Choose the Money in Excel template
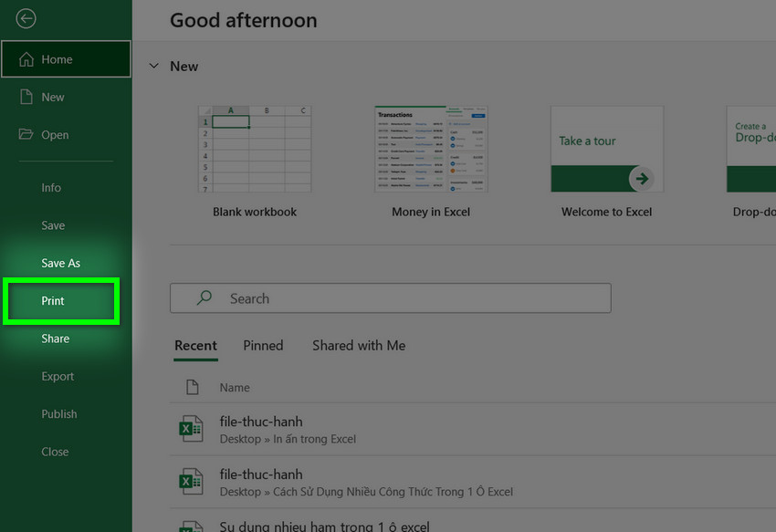776x532 pixels. [x=430, y=150]
